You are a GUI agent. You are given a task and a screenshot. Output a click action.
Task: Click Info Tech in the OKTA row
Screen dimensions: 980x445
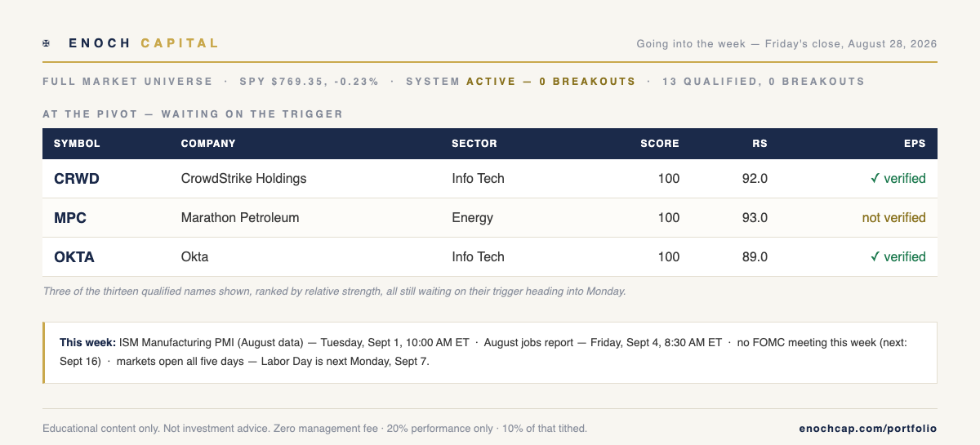point(479,257)
